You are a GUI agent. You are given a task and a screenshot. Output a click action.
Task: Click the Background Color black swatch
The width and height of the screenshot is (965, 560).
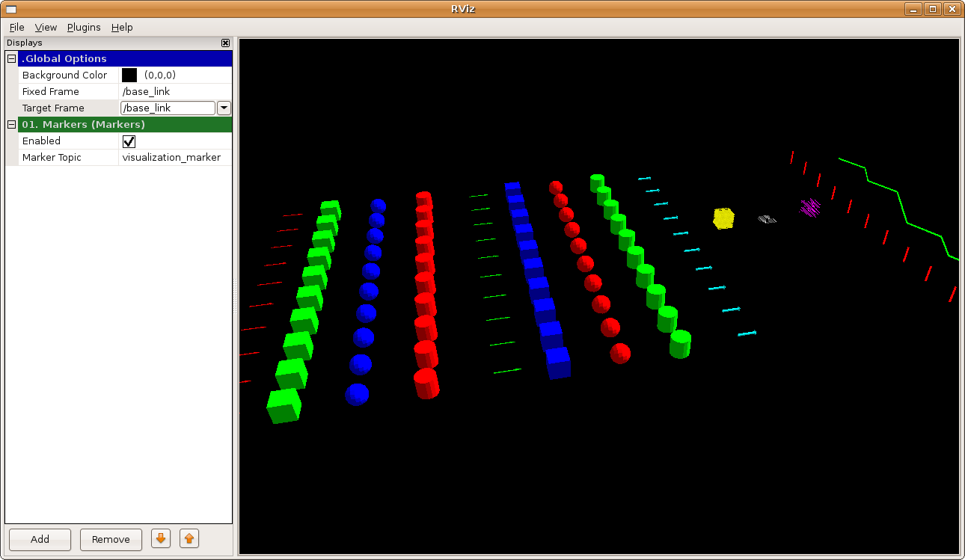tap(129, 75)
